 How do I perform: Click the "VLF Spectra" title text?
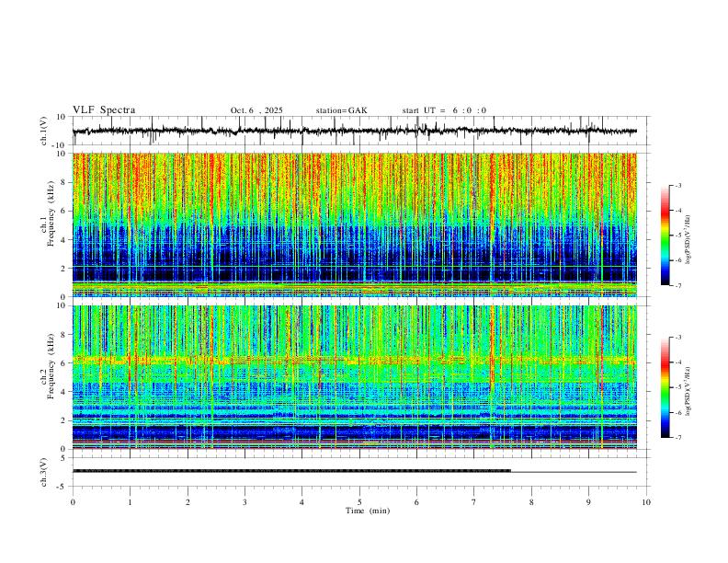tap(104, 110)
